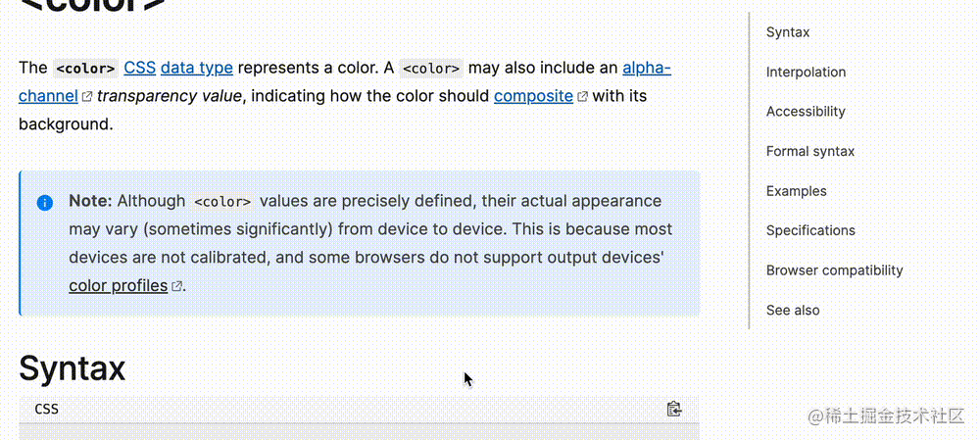980x440 pixels.
Task: Open the CSS link in intro
Action: click(139, 68)
